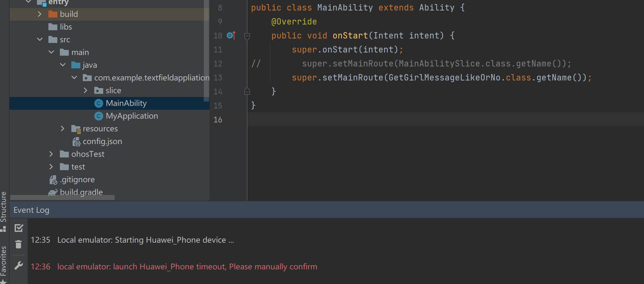Collapse the com.example.textfieldappliation package

pos(74,78)
